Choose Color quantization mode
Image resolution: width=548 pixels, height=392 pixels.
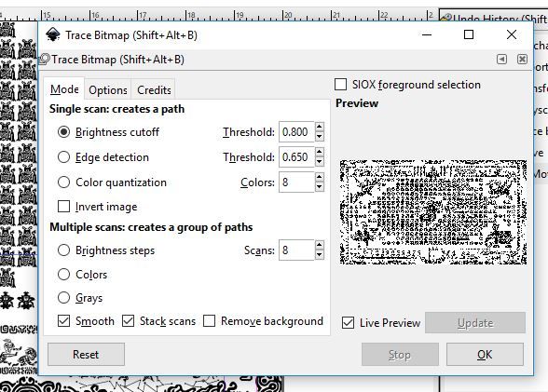[63, 182]
